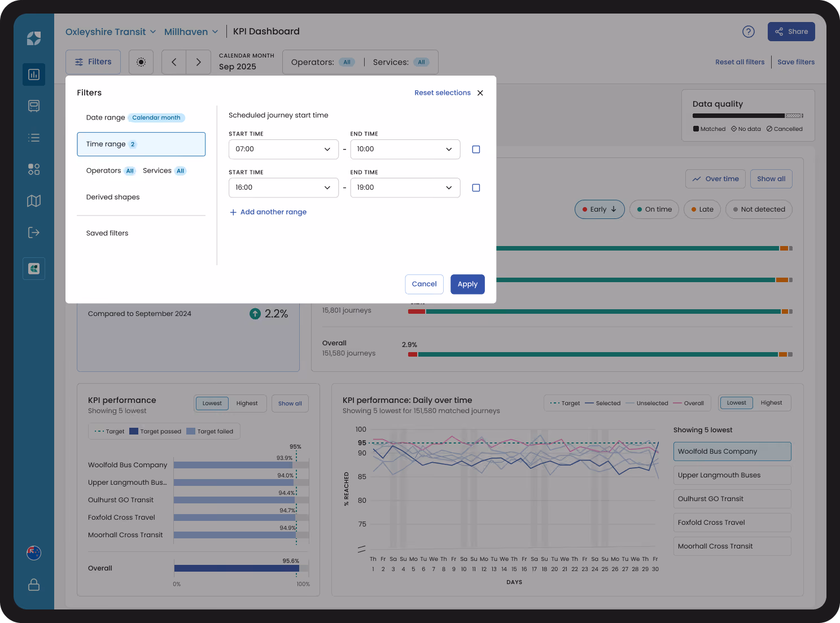
Task: Open the dashboard charts sidebar icon
Action: click(x=34, y=74)
